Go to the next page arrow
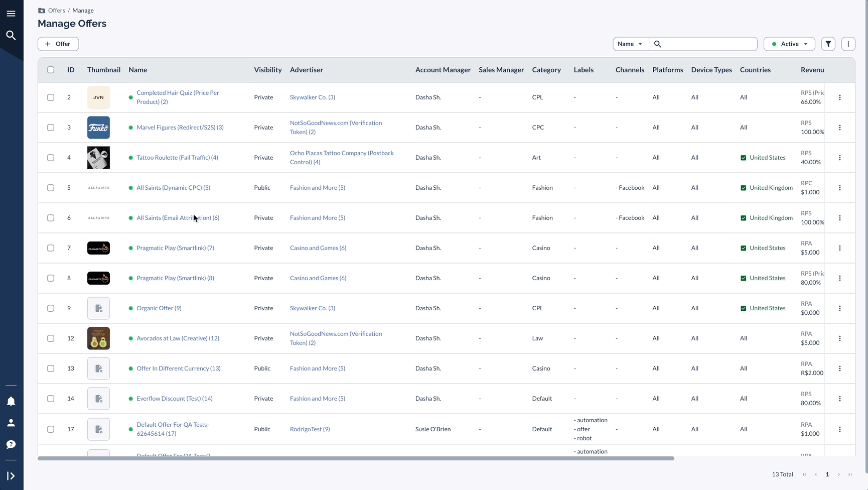This screenshot has width=868, height=490. pos(838,474)
